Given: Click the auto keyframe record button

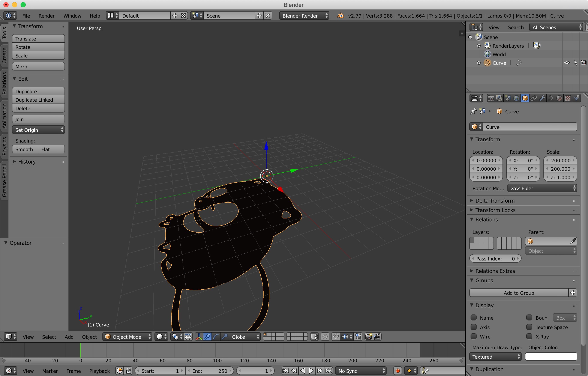Looking at the screenshot, I should coord(397,371).
